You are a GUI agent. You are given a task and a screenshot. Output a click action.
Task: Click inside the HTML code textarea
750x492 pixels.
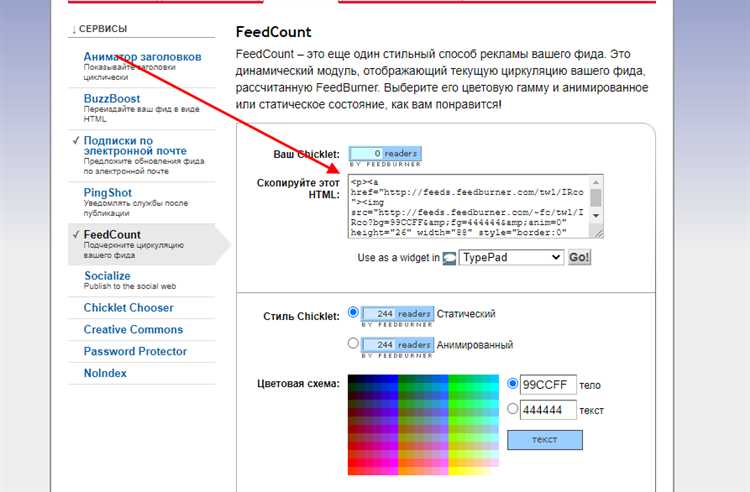point(468,207)
